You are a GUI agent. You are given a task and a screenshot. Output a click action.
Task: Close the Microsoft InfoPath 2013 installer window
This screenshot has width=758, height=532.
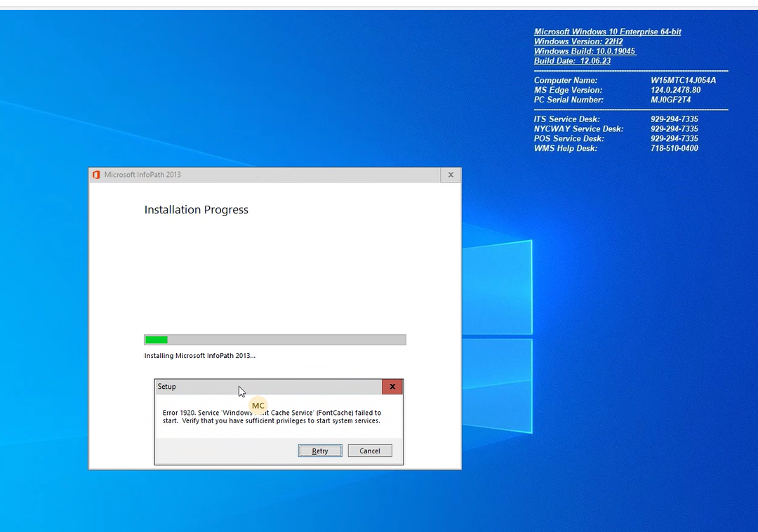(x=451, y=175)
